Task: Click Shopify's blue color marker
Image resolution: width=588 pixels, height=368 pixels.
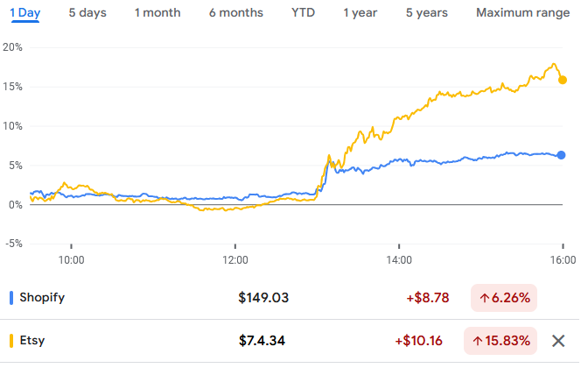Action: [11, 297]
